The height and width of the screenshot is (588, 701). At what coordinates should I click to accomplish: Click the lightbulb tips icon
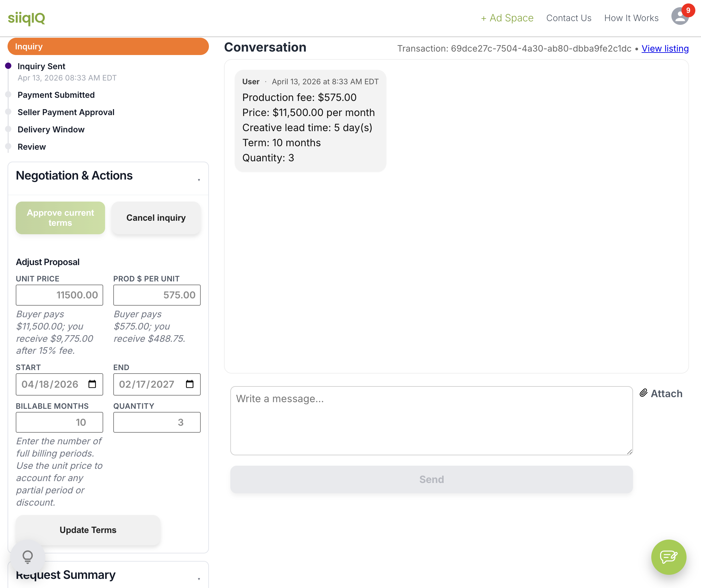(28, 557)
